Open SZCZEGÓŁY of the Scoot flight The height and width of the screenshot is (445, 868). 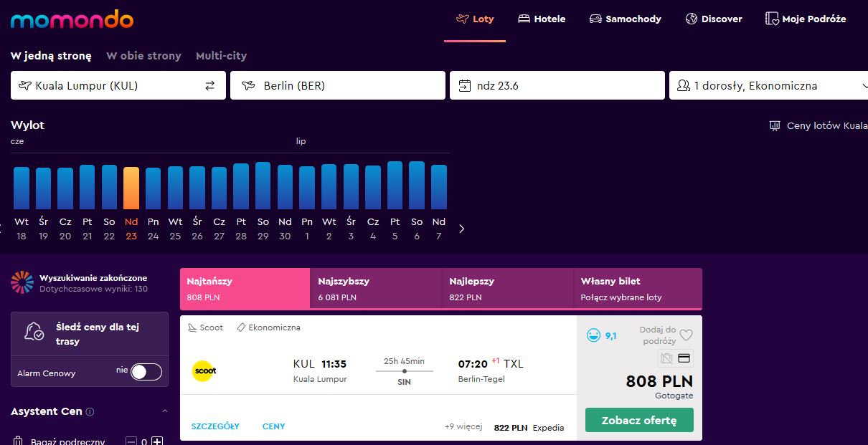coord(215,426)
